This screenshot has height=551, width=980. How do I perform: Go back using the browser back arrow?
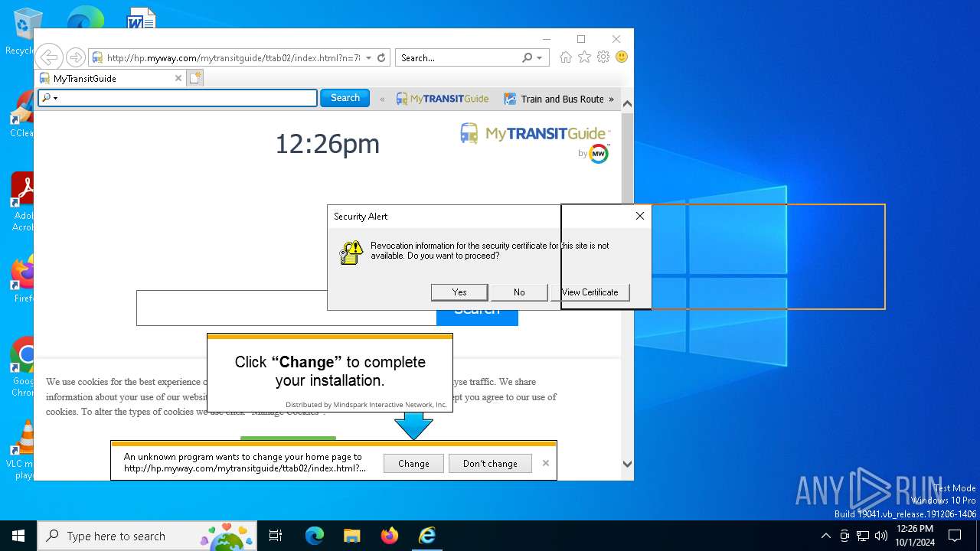pos(49,57)
